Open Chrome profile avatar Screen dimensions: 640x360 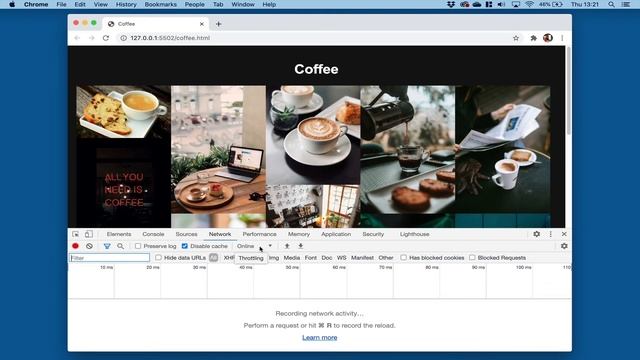[x=548, y=38]
